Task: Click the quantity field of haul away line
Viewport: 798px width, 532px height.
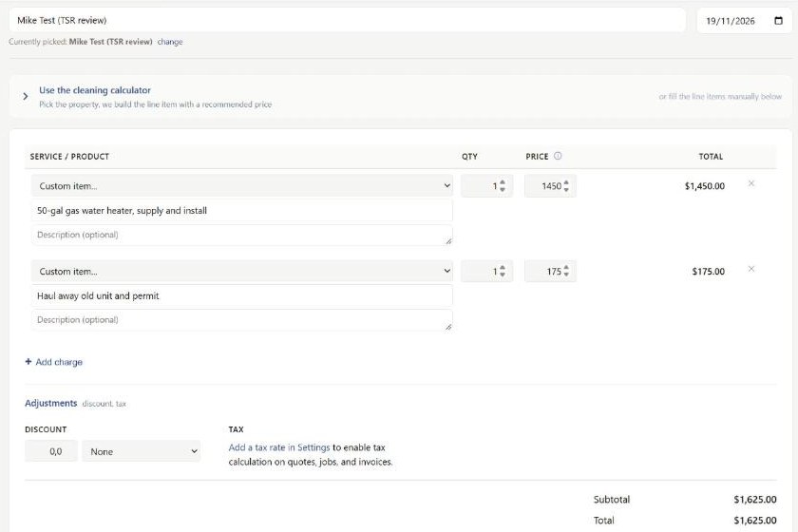Action: [486, 272]
